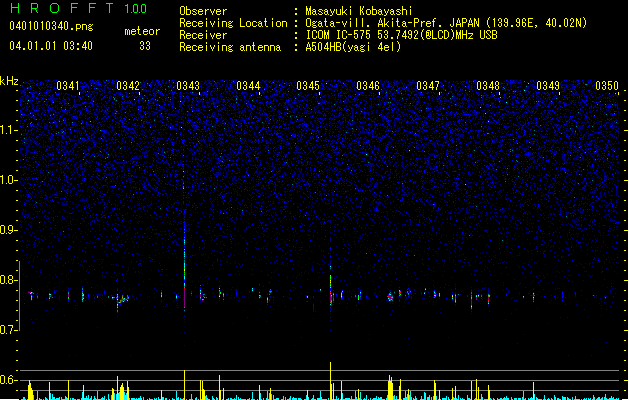
Task: Click the red echo cluster after 0346
Action: (x=390, y=297)
